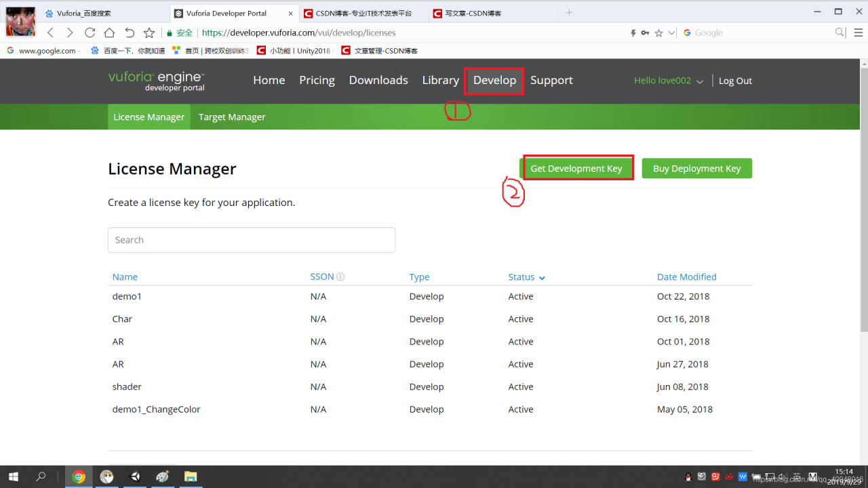The height and width of the screenshot is (488, 868).
Task: Open the Develop nav item
Action: [494, 80]
